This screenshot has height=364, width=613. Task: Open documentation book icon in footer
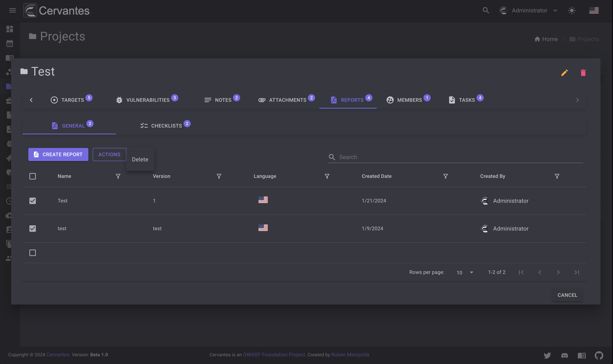coord(582,355)
